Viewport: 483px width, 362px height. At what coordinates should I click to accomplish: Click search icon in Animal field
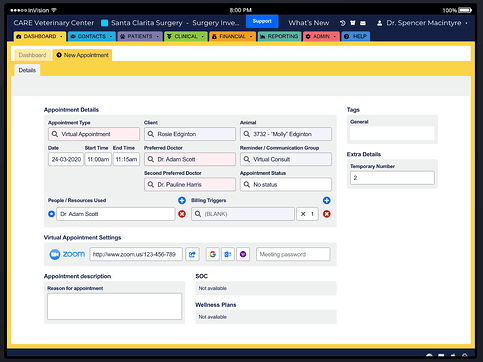(x=247, y=134)
